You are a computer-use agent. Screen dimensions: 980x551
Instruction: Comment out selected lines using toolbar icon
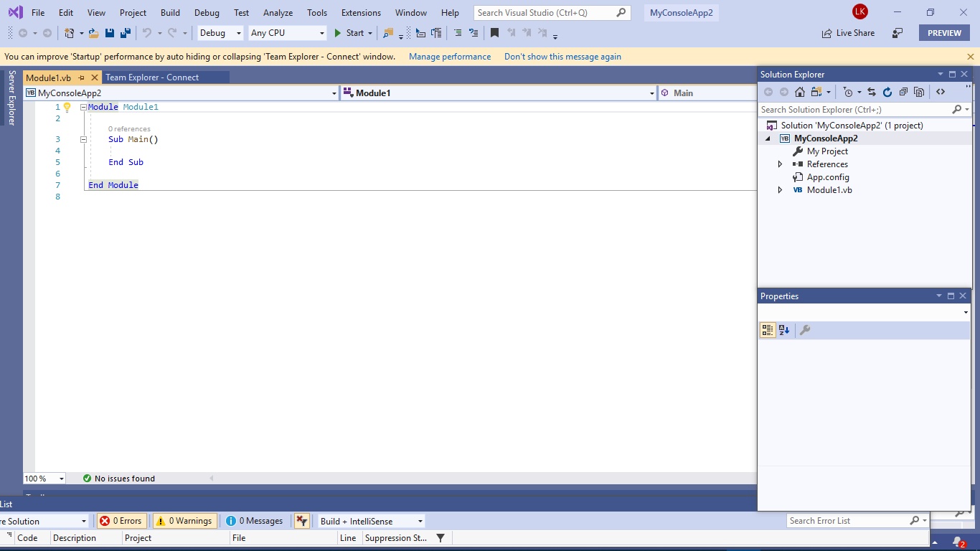458,33
